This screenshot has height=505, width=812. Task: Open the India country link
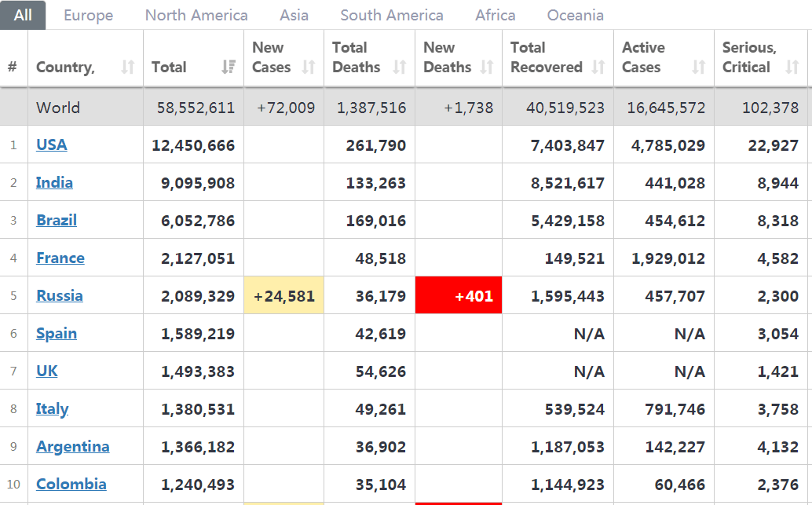(x=54, y=182)
